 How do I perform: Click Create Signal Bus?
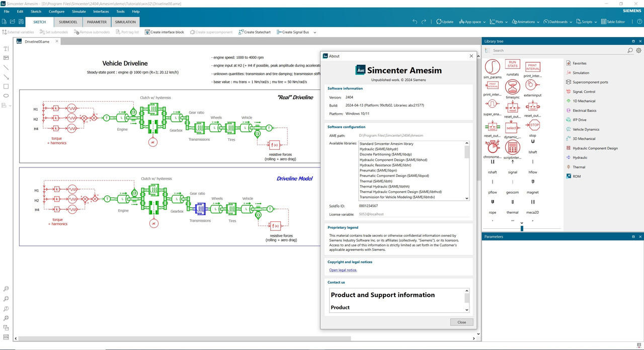pyautogui.click(x=293, y=32)
